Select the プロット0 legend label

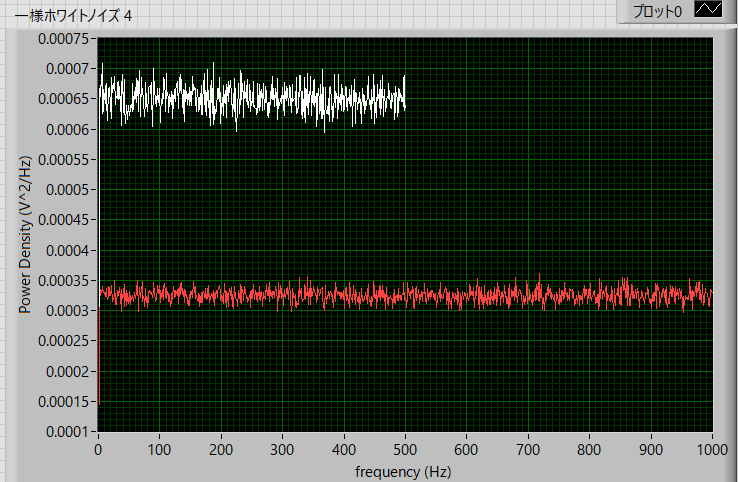(x=657, y=11)
